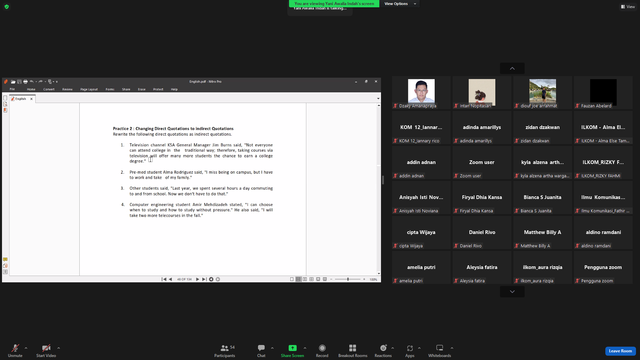Open the Review ribbon tab
The height and width of the screenshot is (360, 640).
pyautogui.click(x=67, y=89)
